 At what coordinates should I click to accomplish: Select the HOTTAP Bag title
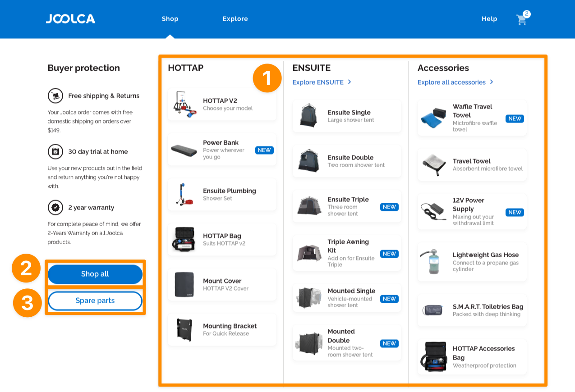222,236
